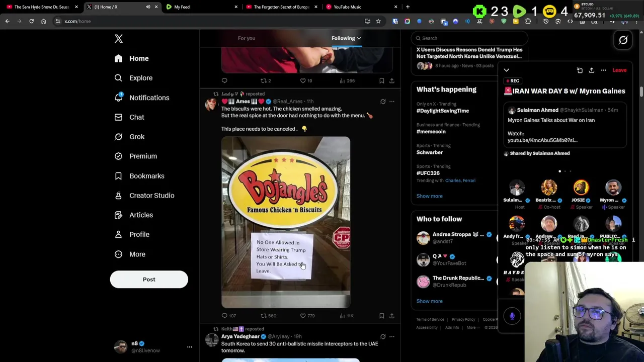
Task: Bookmark the Bojangles post
Action: point(382,316)
